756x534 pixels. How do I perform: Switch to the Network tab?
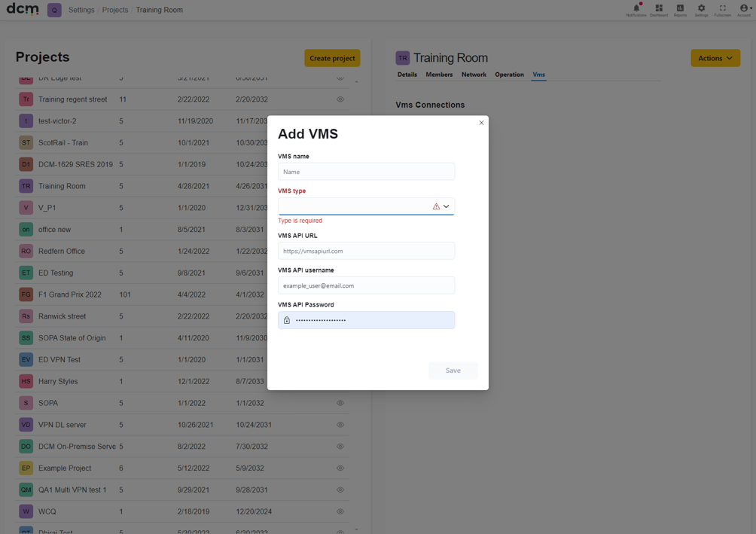474,75
